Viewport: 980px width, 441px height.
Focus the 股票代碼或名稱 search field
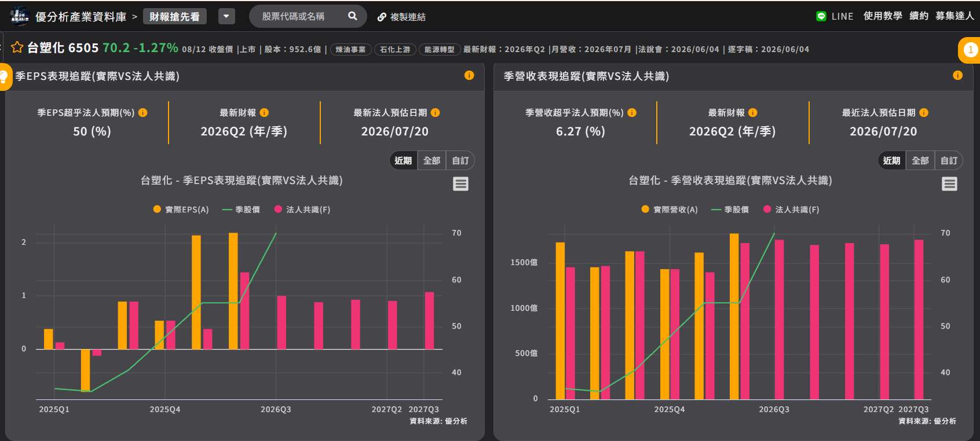click(301, 16)
